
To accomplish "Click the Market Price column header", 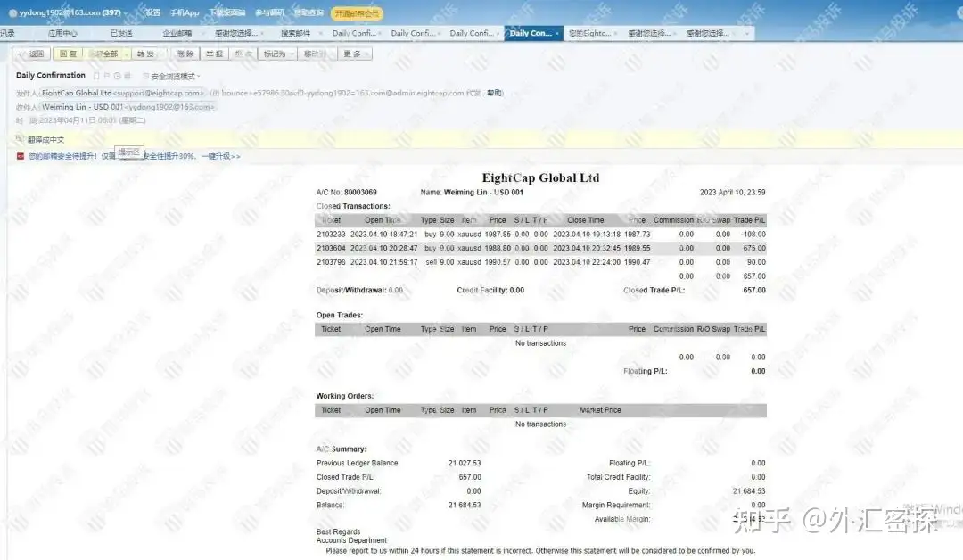I will point(600,410).
